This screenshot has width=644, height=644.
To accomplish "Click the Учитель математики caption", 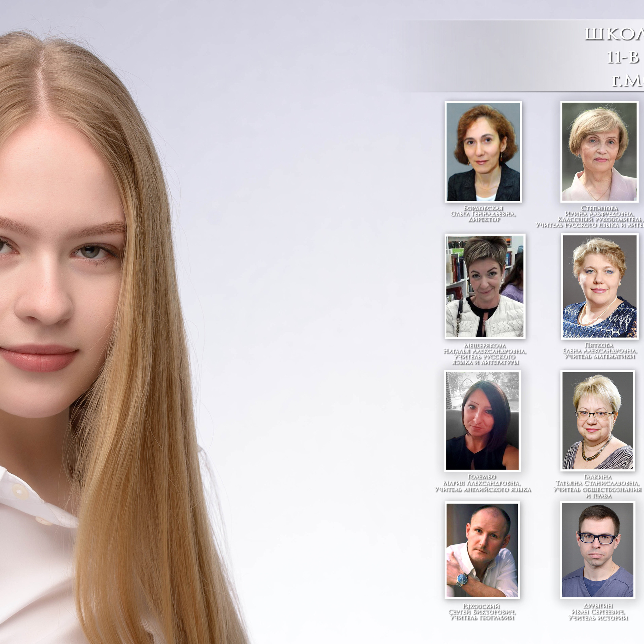I will click(x=600, y=357).
